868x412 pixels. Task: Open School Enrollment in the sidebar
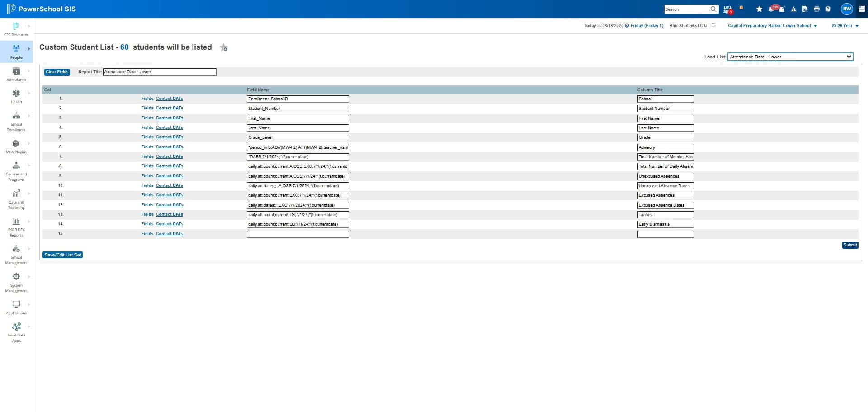click(16, 121)
